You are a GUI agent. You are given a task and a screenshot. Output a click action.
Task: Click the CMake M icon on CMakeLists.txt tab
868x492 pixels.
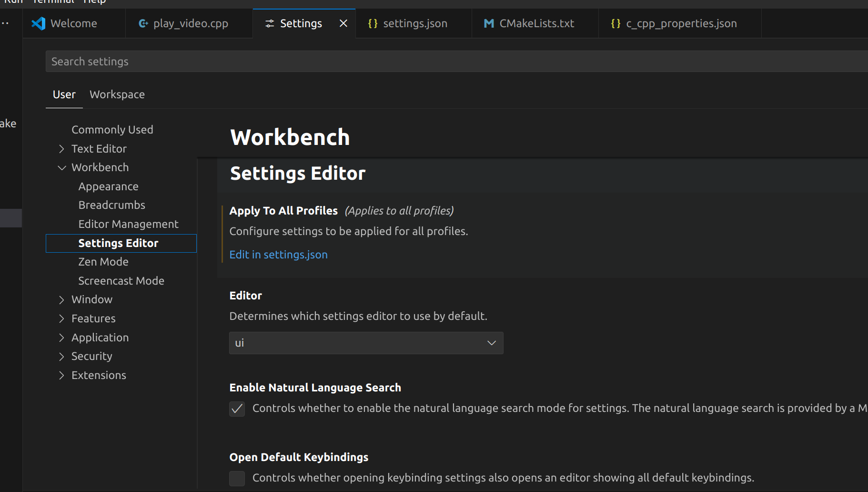(x=489, y=23)
